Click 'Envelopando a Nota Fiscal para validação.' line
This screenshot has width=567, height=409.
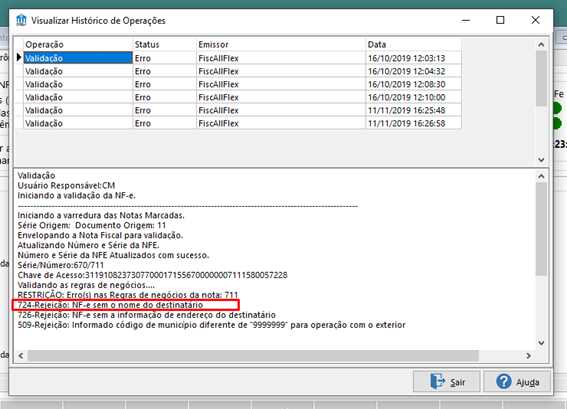100,235
